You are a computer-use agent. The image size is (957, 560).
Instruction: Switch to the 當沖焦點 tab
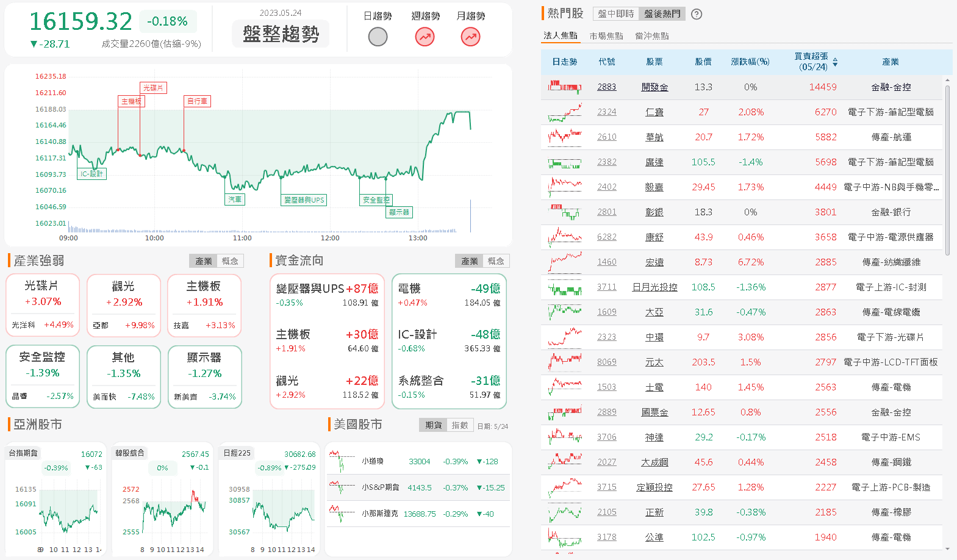[x=651, y=36]
